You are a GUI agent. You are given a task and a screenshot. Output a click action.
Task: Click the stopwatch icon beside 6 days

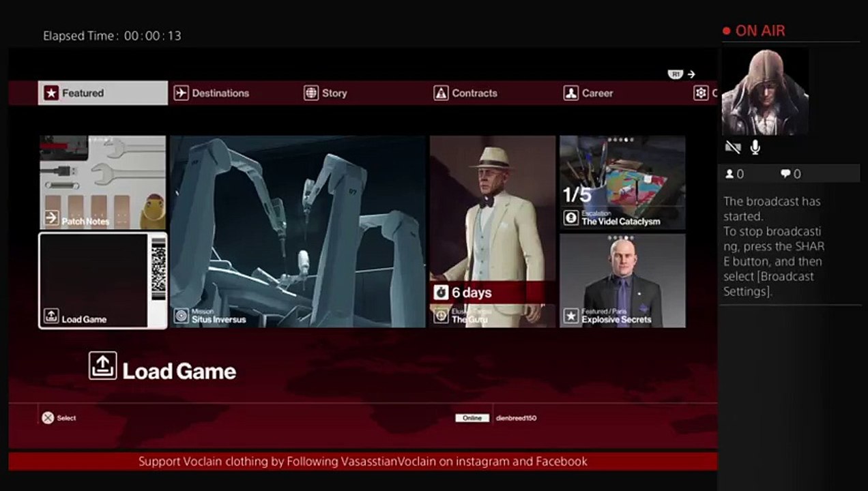(442, 292)
